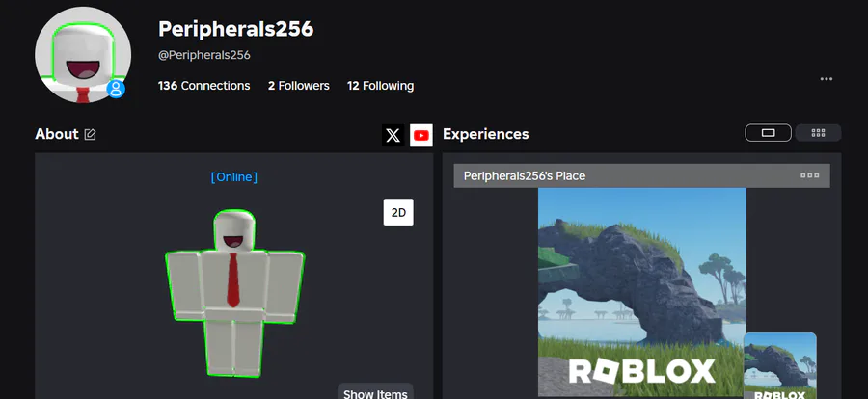Click the @Peripherals256 username text
This screenshot has height=399, width=868.
point(204,55)
